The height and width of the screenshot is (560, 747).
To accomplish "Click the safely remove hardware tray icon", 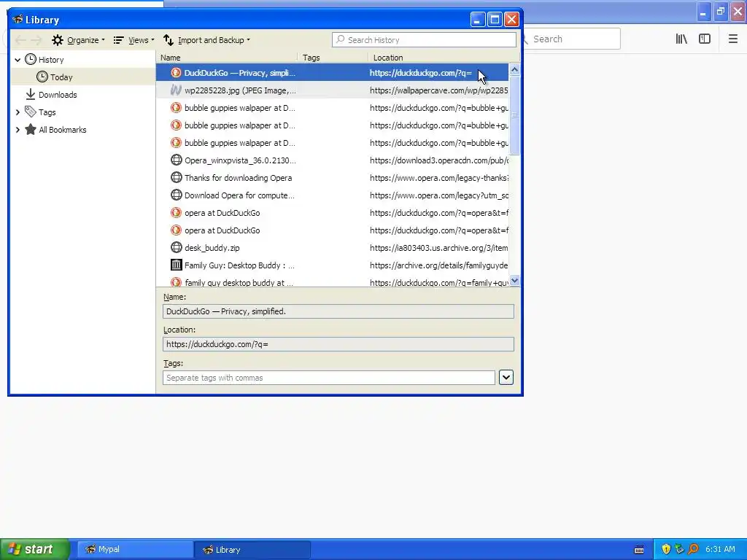I will pyautogui.click(x=679, y=549).
